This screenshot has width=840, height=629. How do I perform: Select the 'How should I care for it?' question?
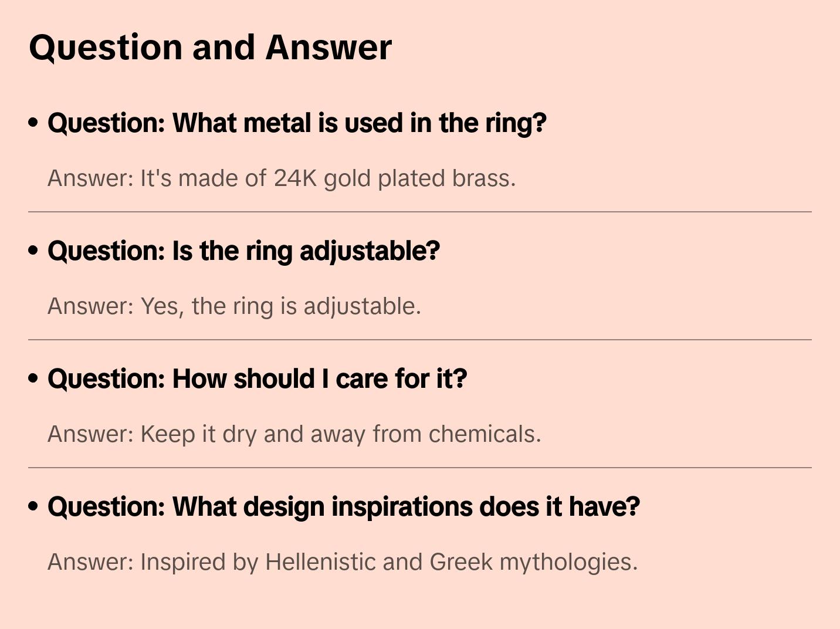pos(257,379)
